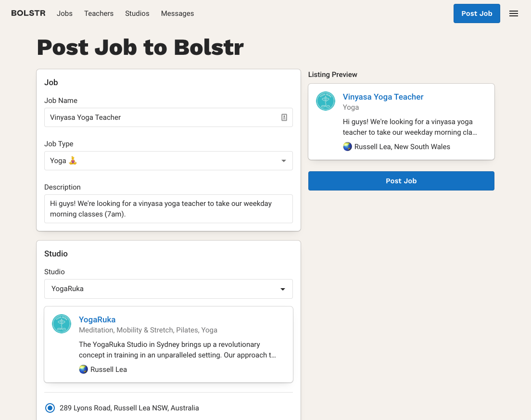
Task: Click the BOLSTR logo
Action: 28,13
